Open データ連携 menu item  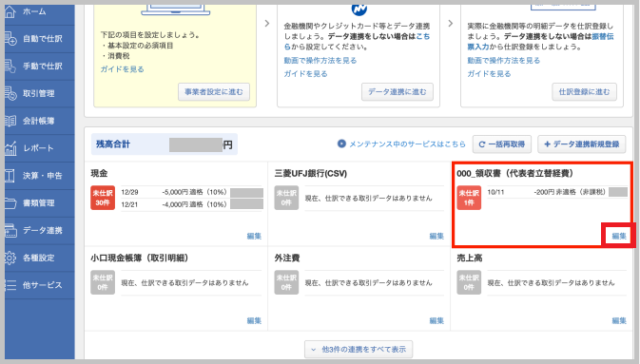(40, 231)
